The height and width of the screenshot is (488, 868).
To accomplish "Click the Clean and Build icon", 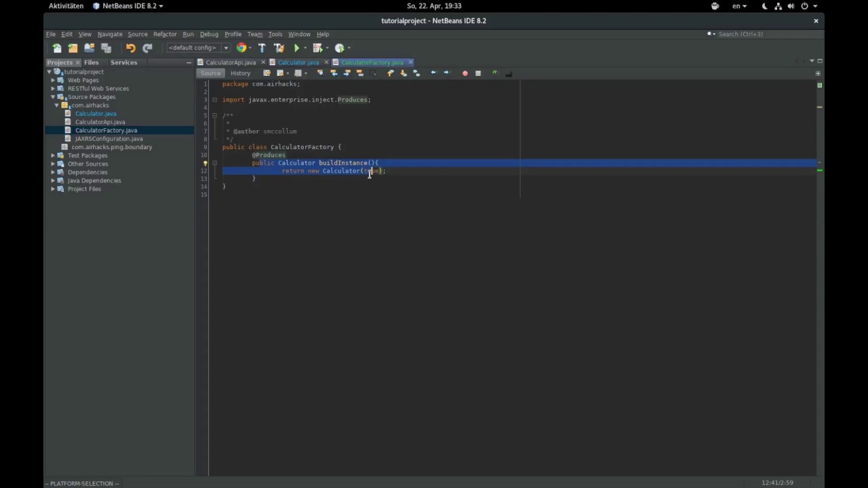I will [279, 48].
